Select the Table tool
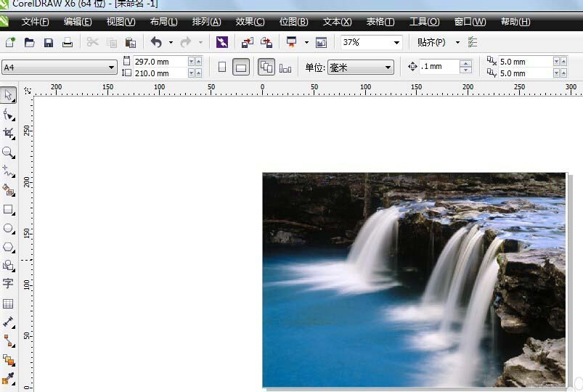 point(8,303)
